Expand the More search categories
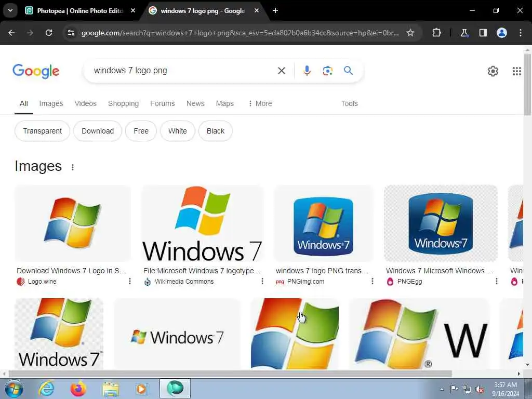This screenshot has height=399, width=532. pos(260,103)
